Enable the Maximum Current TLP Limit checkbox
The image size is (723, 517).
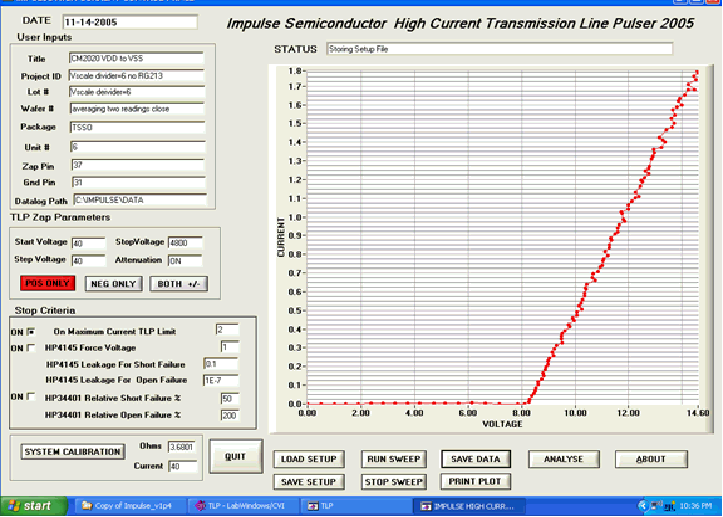(31, 330)
